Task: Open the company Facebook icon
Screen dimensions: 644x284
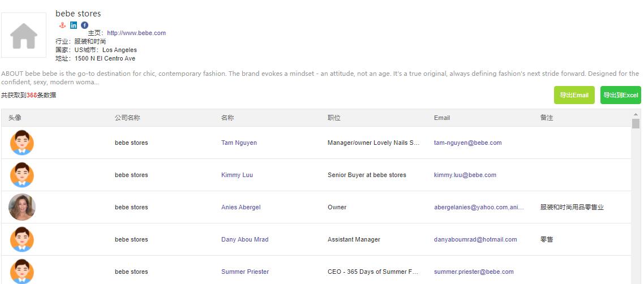Action: click(85, 25)
